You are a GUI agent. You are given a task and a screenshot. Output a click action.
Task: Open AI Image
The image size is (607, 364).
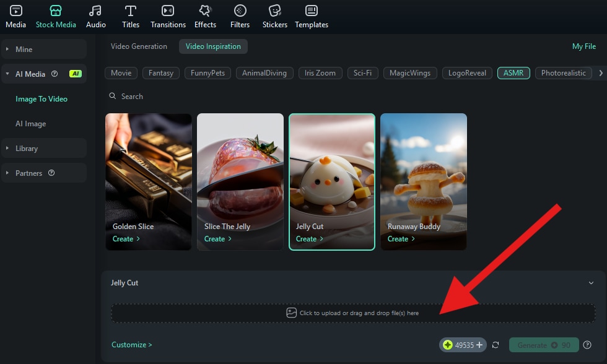coord(30,124)
